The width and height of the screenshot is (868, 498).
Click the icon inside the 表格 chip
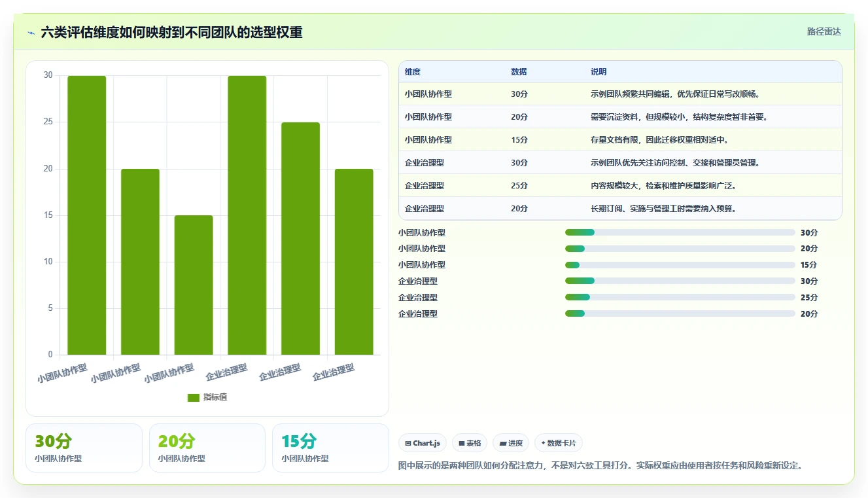click(462, 443)
